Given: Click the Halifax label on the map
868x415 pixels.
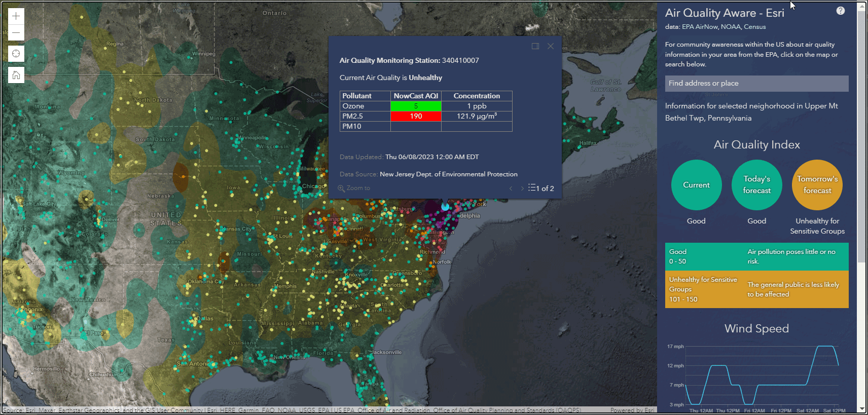Looking at the screenshot, I should tap(588, 143).
